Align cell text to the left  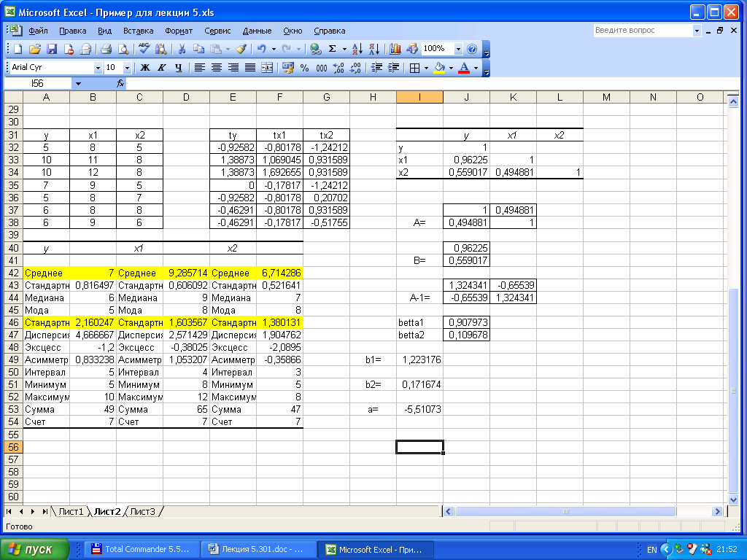click(x=200, y=68)
